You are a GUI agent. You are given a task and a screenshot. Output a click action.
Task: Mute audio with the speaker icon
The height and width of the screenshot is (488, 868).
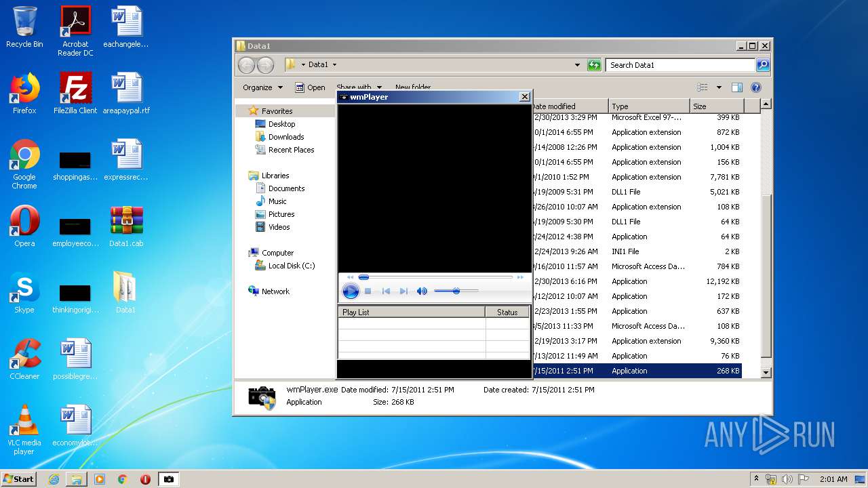pyautogui.click(x=422, y=291)
